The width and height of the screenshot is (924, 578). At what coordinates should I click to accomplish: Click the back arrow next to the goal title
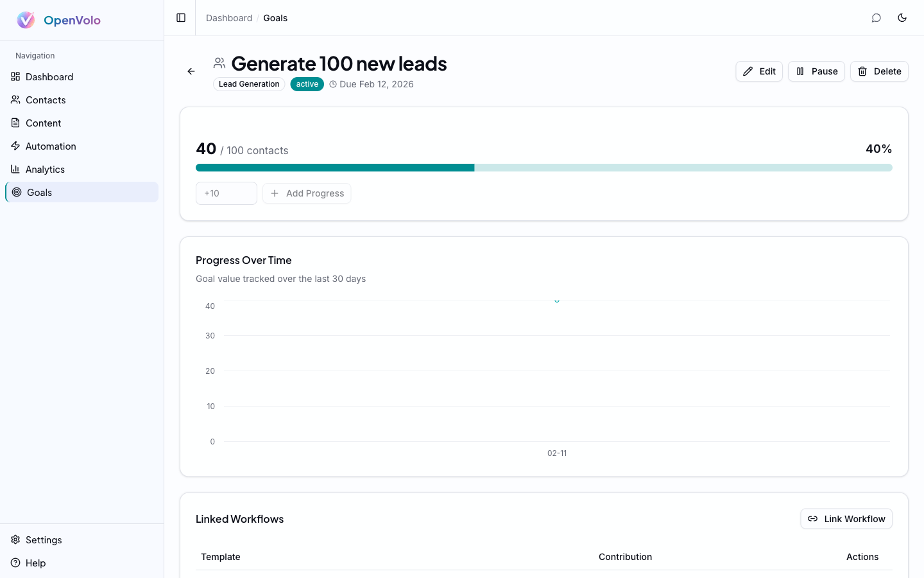pos(191,71)
